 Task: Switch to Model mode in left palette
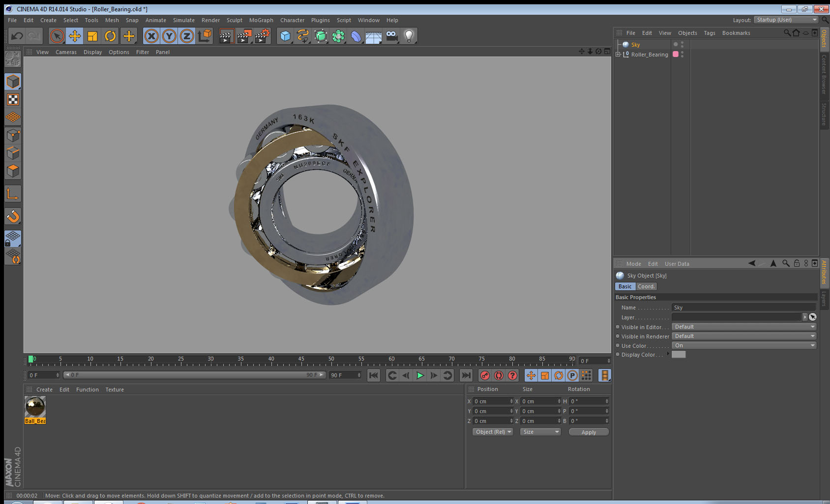pyautogui.click(x=13, y=82)
